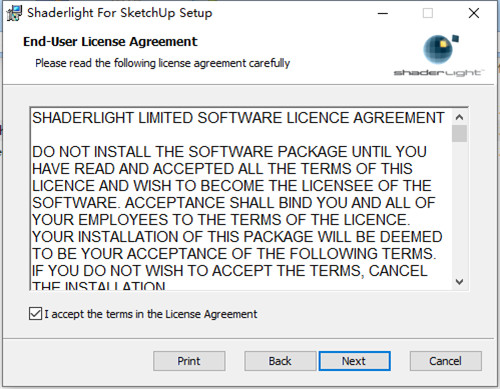This screenshot has width=500, height=389.
Task: Close the Setup window with the X
Action: tap(474, 13)
